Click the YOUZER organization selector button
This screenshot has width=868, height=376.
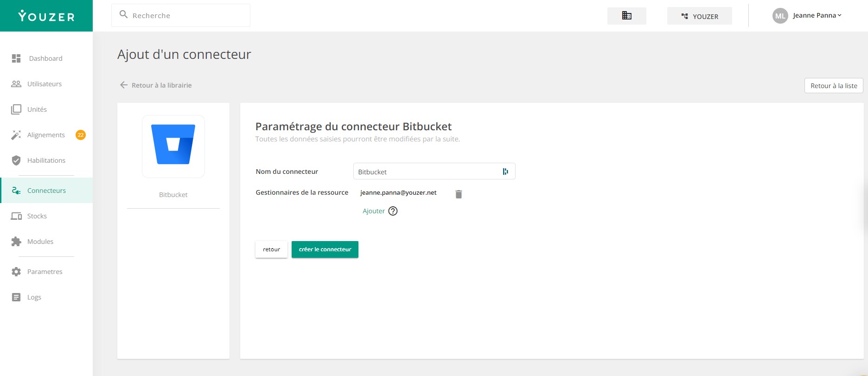coord(699,16)
